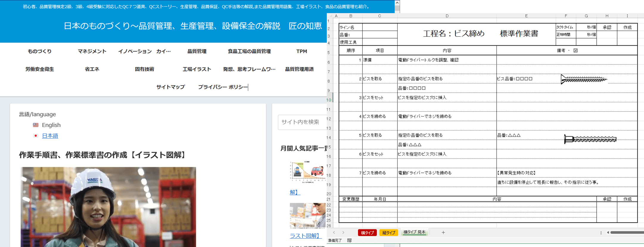Open the 労働安全衛生 menu item
This screenshot has height=247, width=644.
click(40, 69)
